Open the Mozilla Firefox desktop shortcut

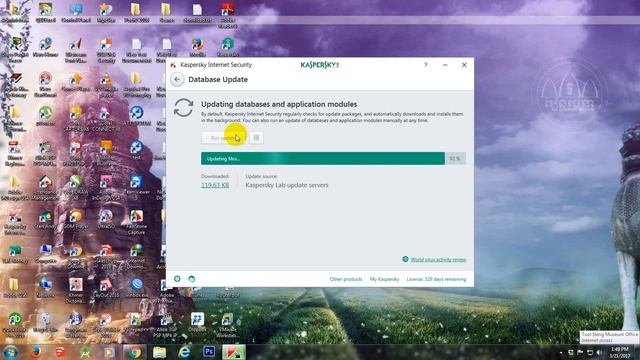(x=197, y=47)
